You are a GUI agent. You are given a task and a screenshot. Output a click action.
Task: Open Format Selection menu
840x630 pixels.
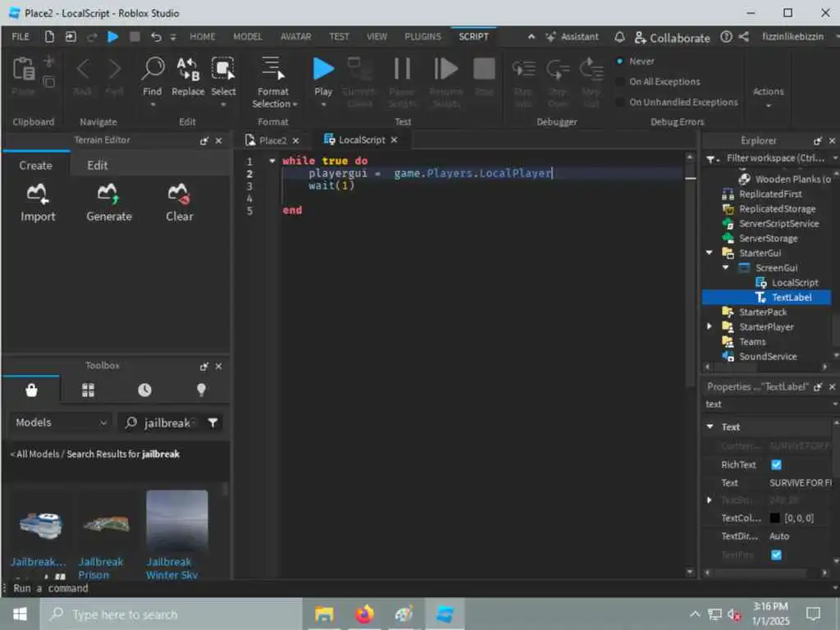(x=273, y=82)
